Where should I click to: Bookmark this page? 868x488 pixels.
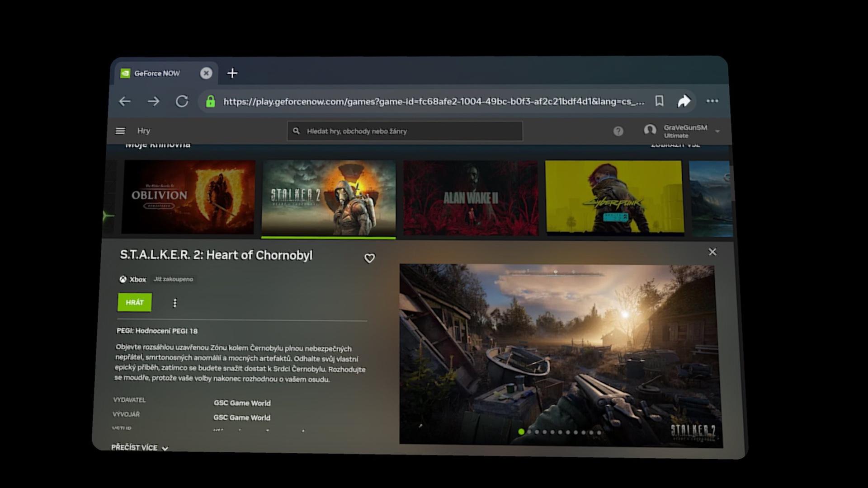660,101
